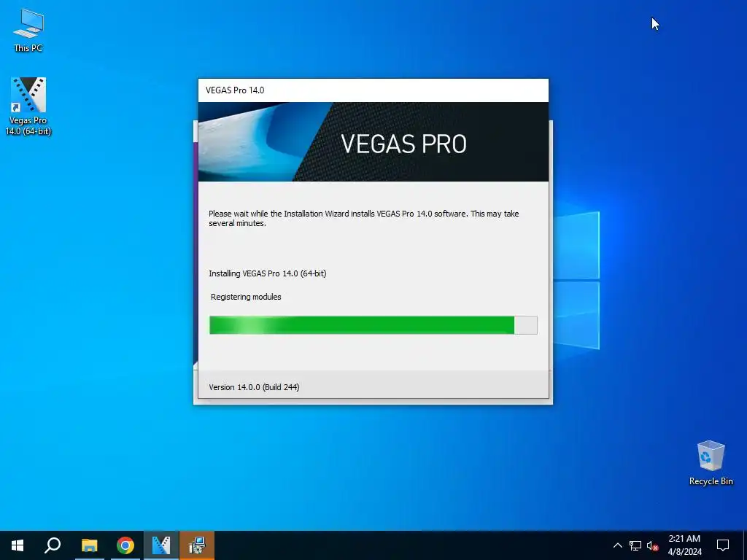747x560 pixels.
Task: Click 'Installing VEGAS Pro 14.0 (64-bit)' text
Action: click(267, 273)
